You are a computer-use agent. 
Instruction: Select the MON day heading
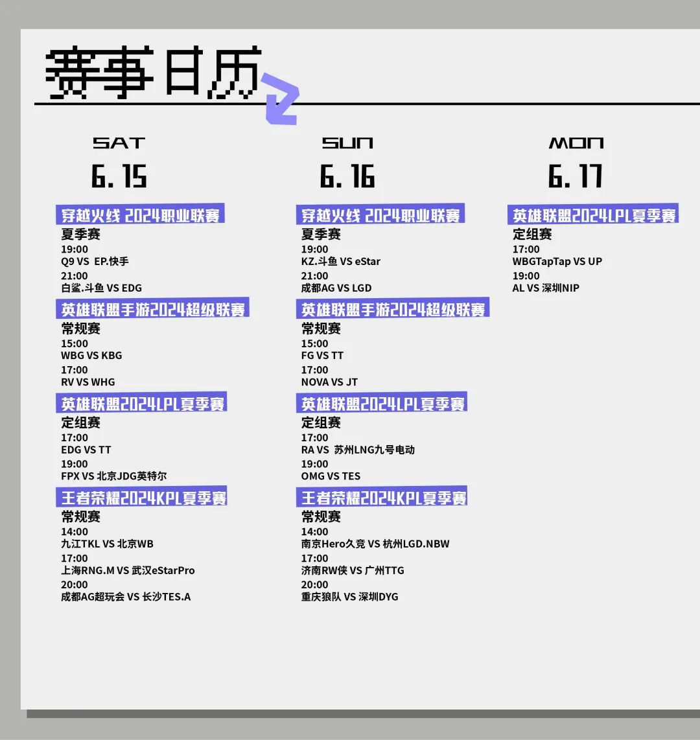pyautogui.click(x=576, y=143)
